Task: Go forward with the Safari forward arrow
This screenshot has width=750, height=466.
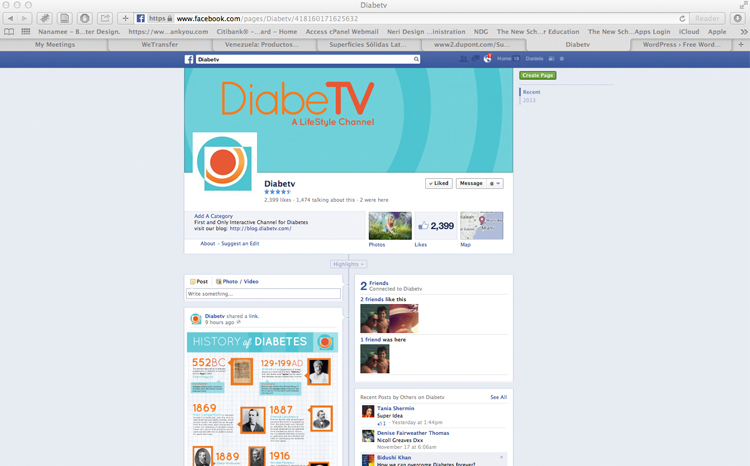Action: 24,18
